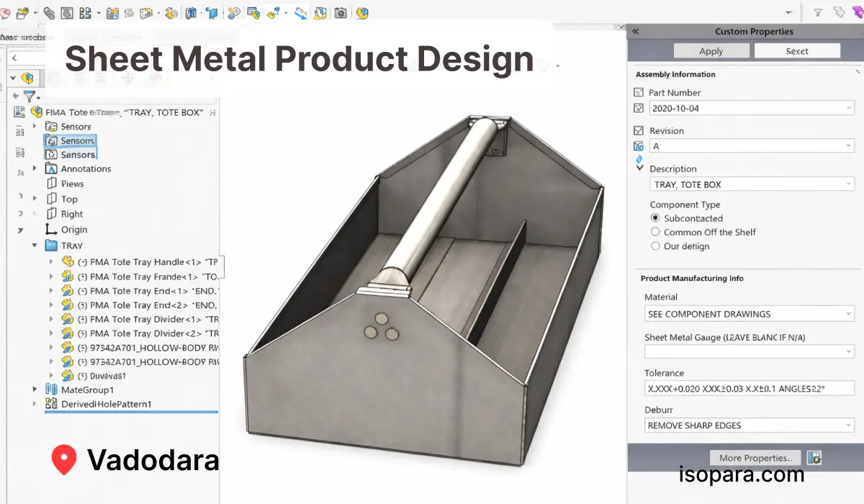Collapse the TRAY folder in the tree

(35, 246)
